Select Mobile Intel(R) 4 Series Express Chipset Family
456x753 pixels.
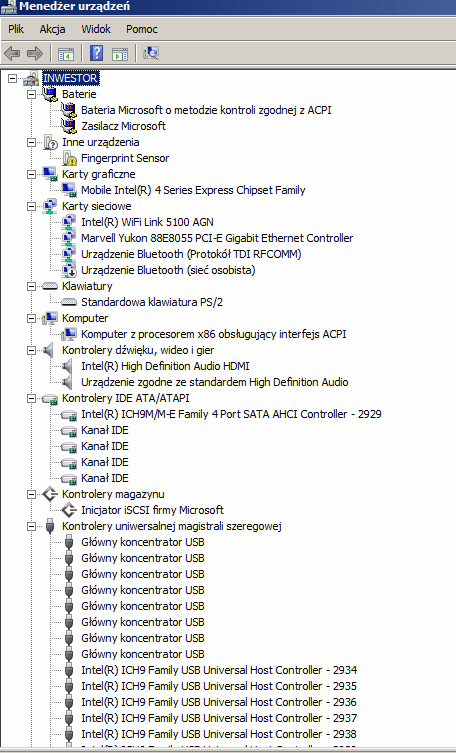point(193,190)
